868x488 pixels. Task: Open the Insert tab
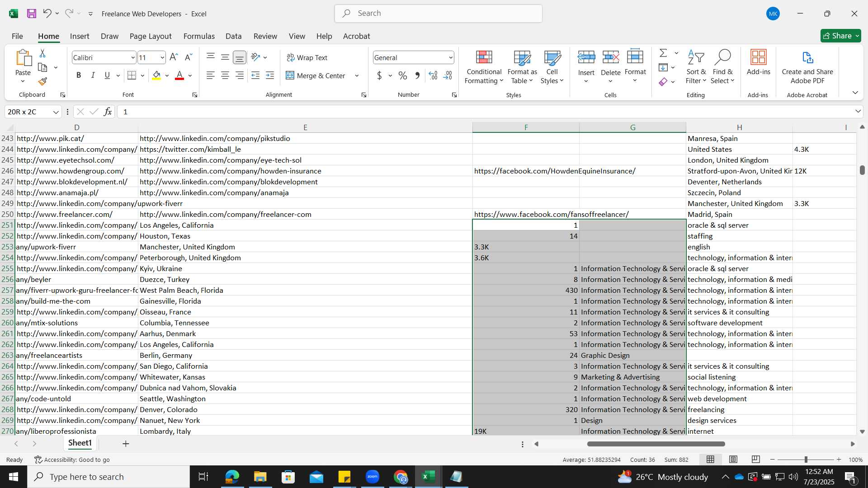click(80, 36)
